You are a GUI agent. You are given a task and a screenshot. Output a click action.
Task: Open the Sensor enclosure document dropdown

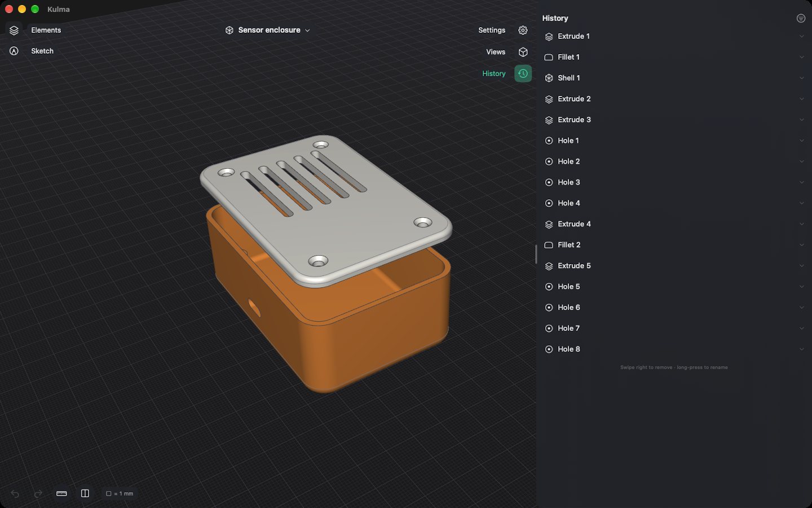[268, 30]
